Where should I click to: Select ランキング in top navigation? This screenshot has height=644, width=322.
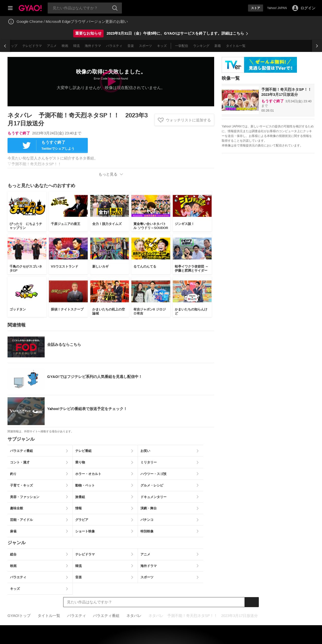(201, 46)
